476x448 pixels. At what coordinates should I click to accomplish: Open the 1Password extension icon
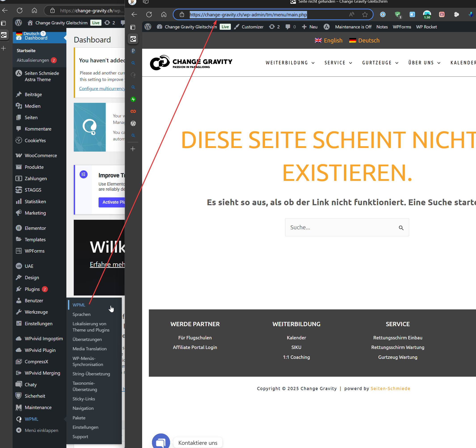[x=383, y=15]
